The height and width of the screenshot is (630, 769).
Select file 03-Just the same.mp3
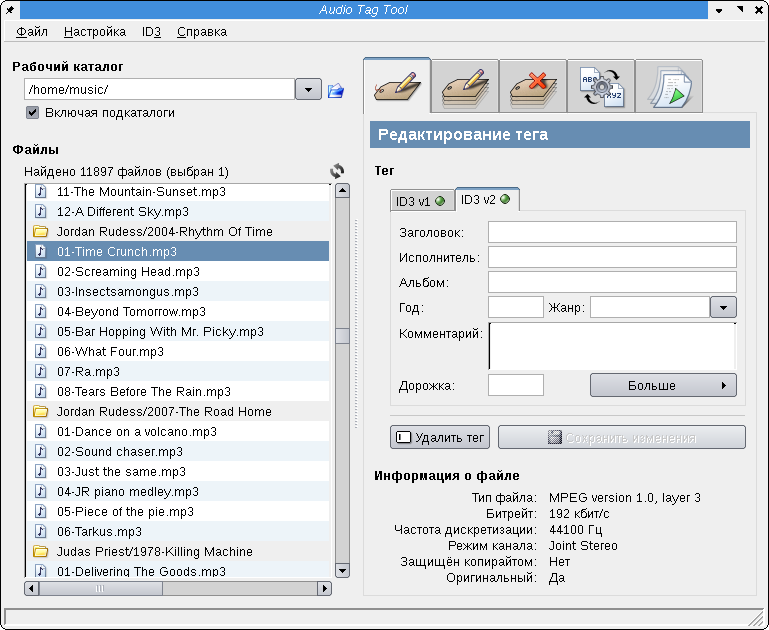pos(178,472)
